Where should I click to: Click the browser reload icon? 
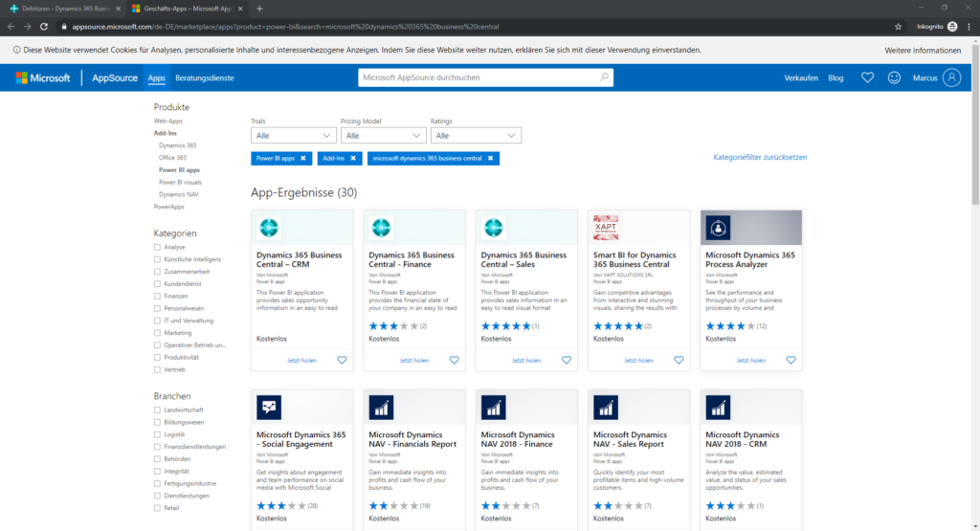43,27
